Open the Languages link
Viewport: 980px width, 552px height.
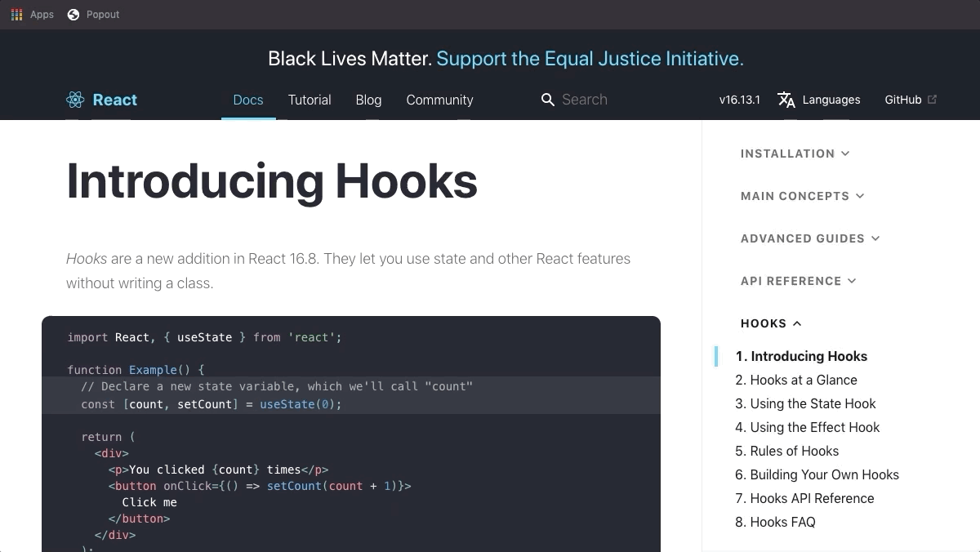click(819, 100)
